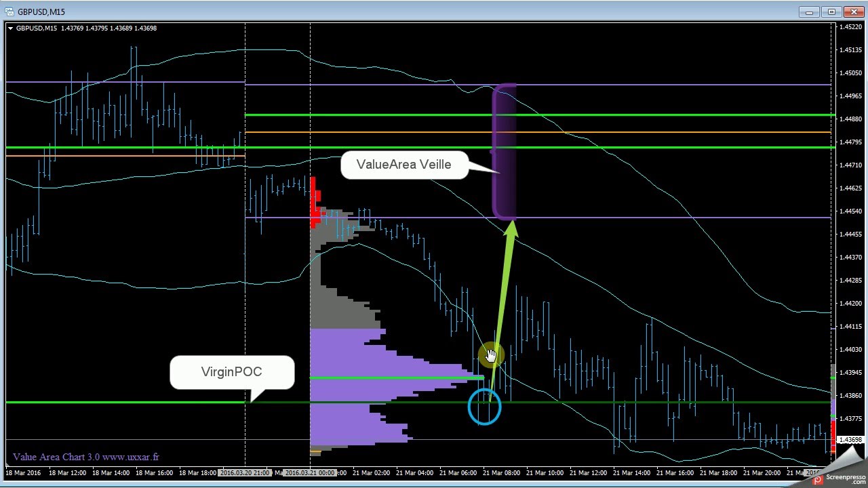This screenshot has height=488, width=868.
Task: Click the GBPUSD,M15 title bar text
Action: [x=41, y=12]
